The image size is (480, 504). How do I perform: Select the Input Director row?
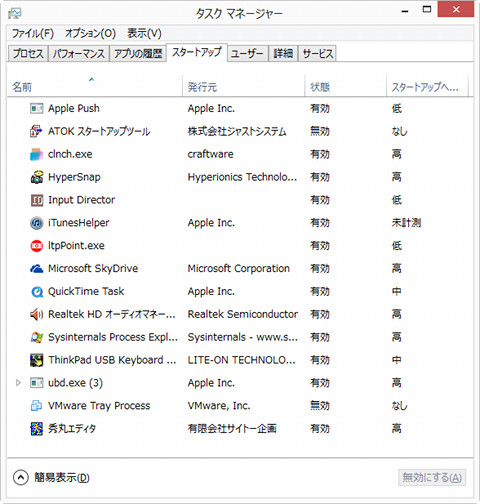point(240,200)
